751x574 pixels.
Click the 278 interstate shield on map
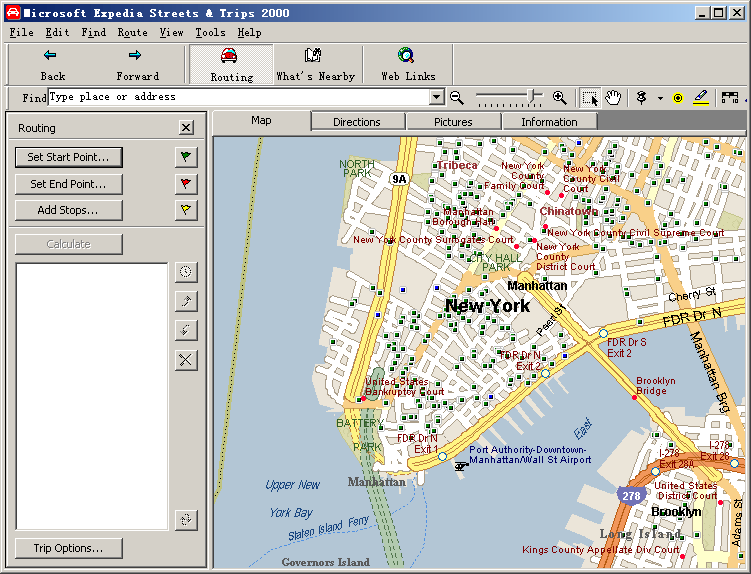click(631, 496)
